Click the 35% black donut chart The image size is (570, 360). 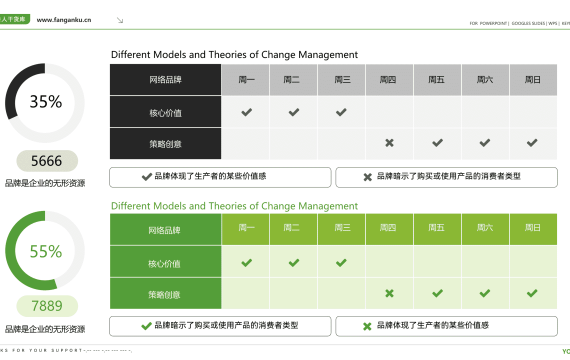(45, 103)
